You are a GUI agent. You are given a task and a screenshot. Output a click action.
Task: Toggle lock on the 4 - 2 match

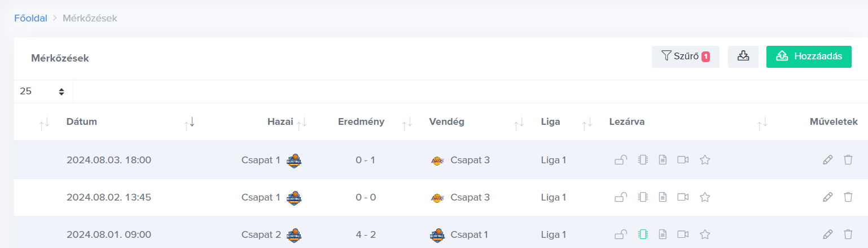tap(621, 234)
